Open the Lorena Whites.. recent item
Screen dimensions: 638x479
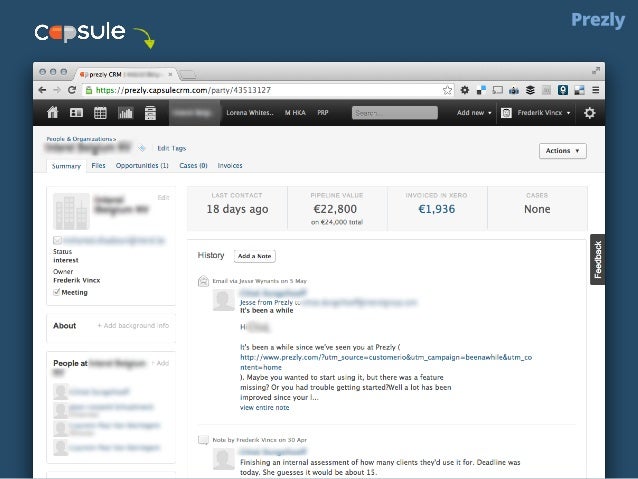tap(250, 113)
